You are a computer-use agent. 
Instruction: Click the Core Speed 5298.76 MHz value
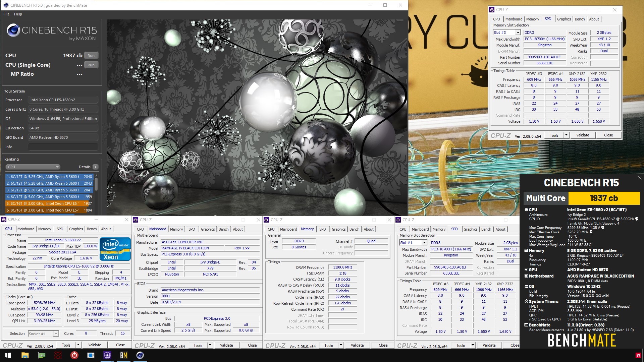point(44,303)
